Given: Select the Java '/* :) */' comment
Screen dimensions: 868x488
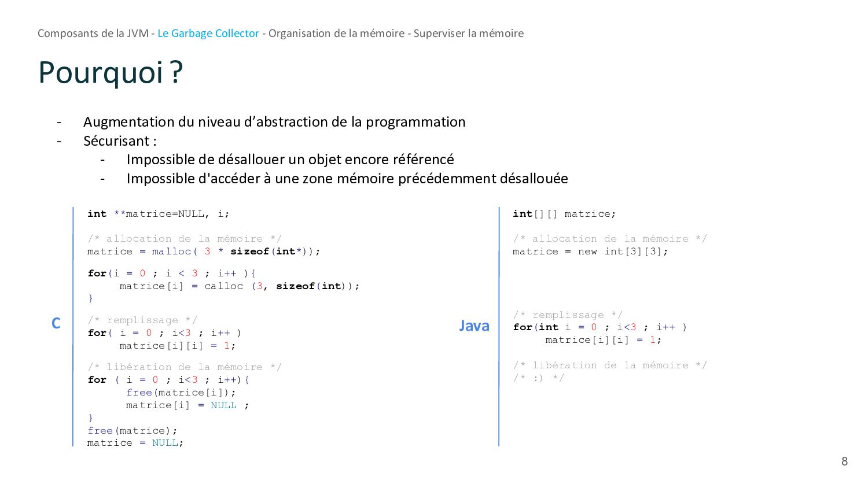Looking at the screenshot, I should click(x=538, y=378).
